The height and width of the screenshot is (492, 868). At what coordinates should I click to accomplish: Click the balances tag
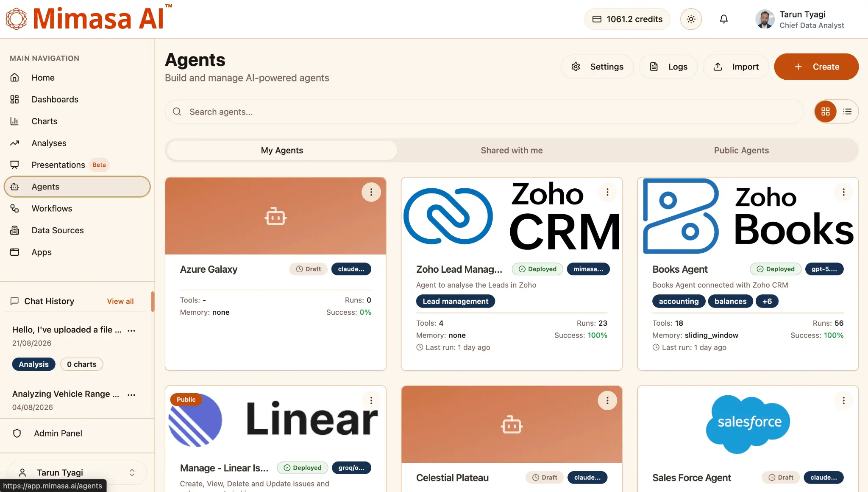coord(730,301)
